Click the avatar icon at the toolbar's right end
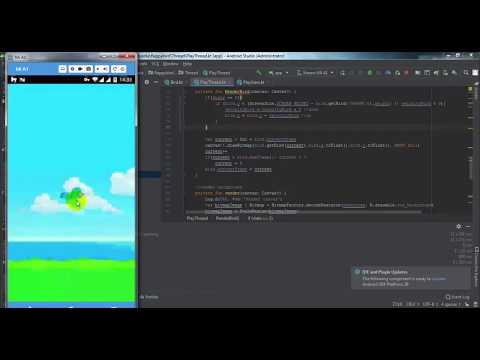 [x=475, y=73]
